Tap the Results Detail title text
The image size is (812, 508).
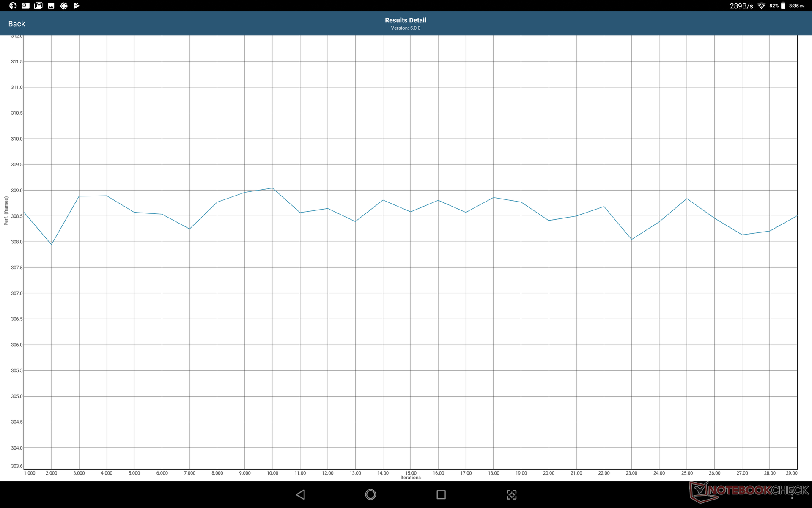pos(405,20)
